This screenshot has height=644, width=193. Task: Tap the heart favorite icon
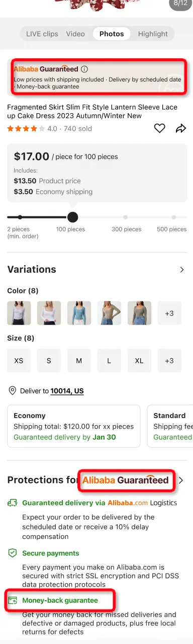(159, 128)
